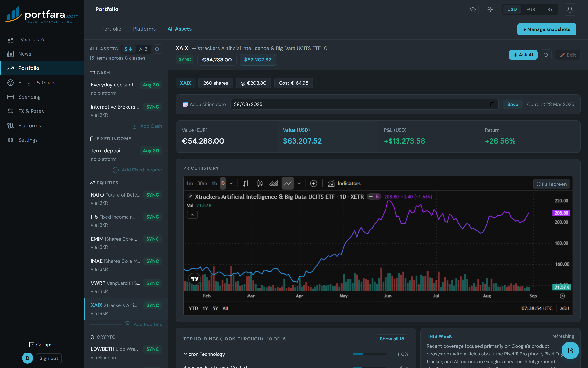Ask AI about XAIX
This screenshot has width=588, height=368.
point(523,55)
